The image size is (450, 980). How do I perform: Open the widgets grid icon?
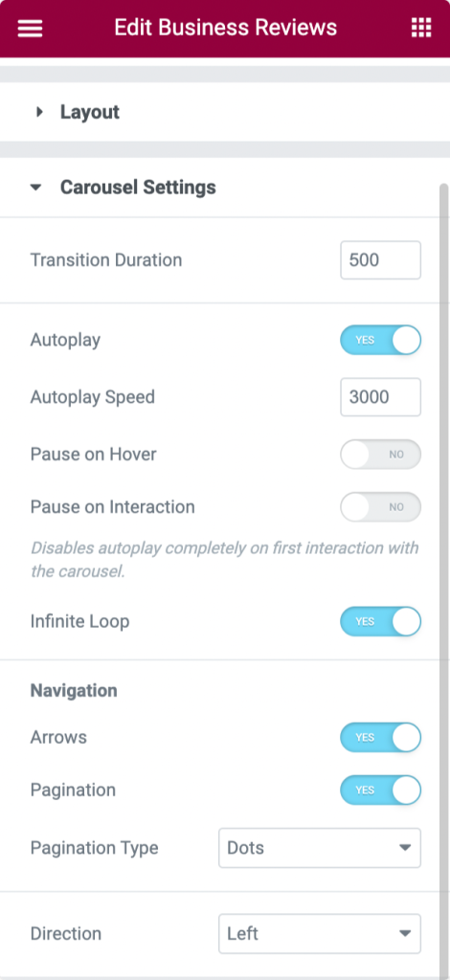tap(421, 28)
